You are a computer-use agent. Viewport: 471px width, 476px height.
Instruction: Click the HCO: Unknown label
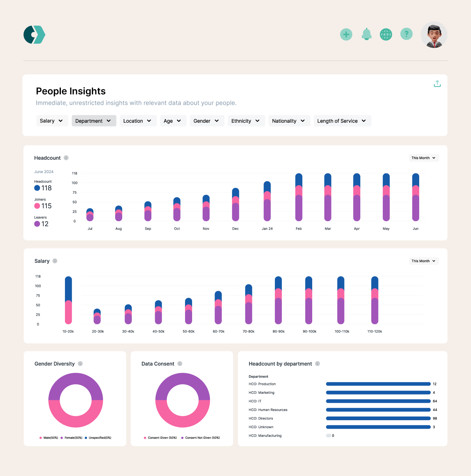pos(261,427)
